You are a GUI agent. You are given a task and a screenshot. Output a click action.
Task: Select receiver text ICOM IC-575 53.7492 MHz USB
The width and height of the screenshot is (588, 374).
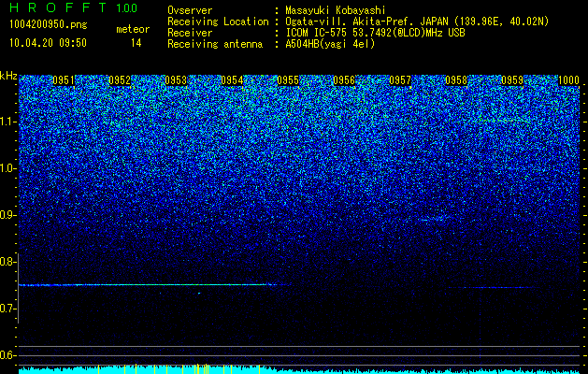click(376, 33)
